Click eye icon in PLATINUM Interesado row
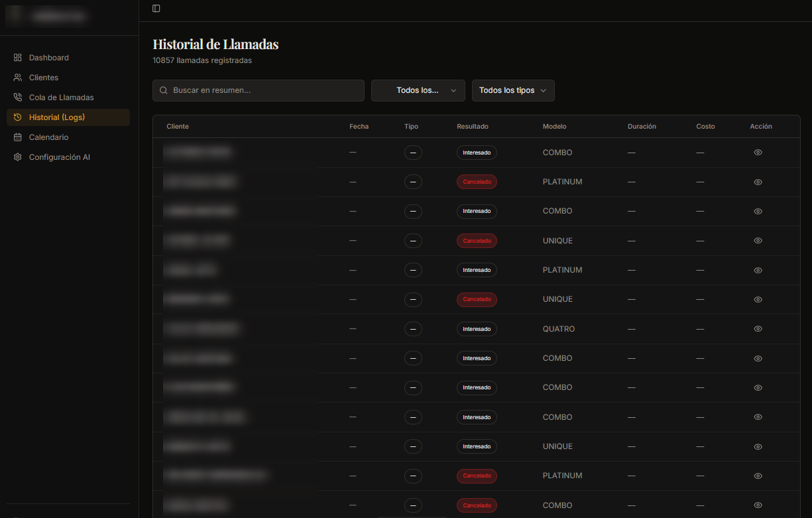 pyautogui.click(x=758, y=270)
